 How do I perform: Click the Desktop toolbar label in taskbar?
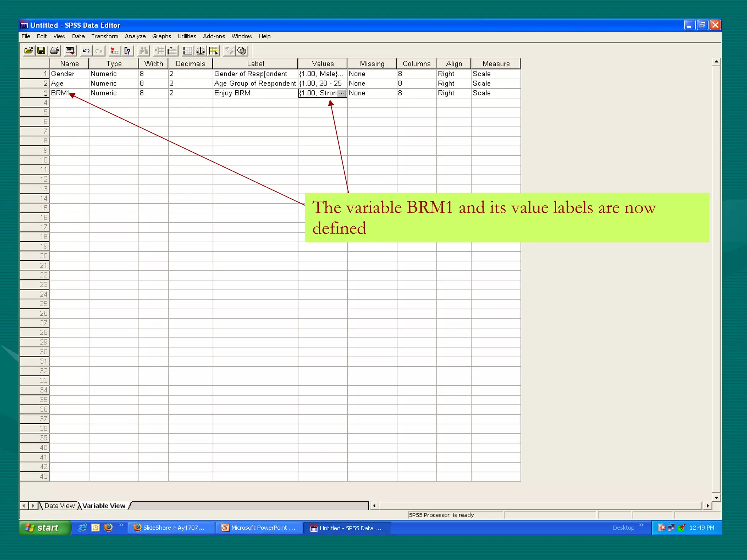(x=623, y=528)
